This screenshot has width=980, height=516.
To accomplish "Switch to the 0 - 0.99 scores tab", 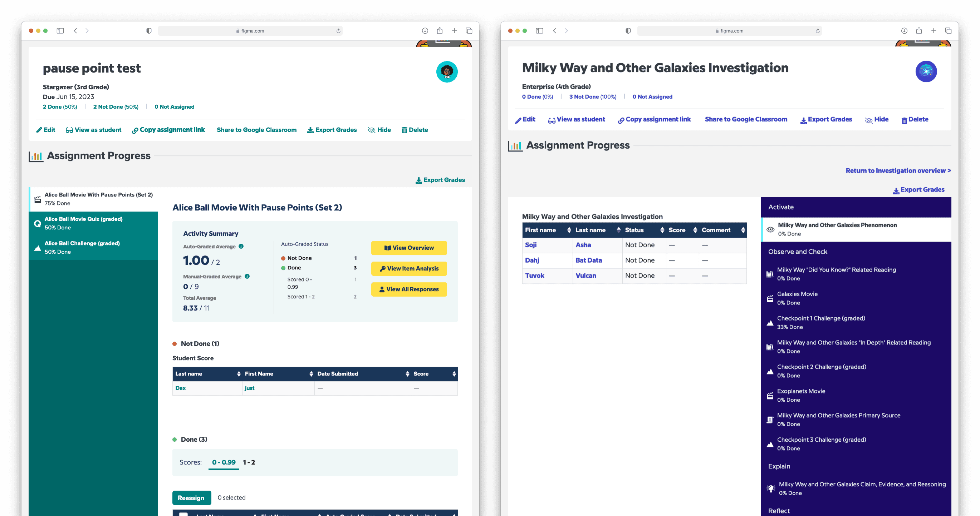I will [224, 462].
